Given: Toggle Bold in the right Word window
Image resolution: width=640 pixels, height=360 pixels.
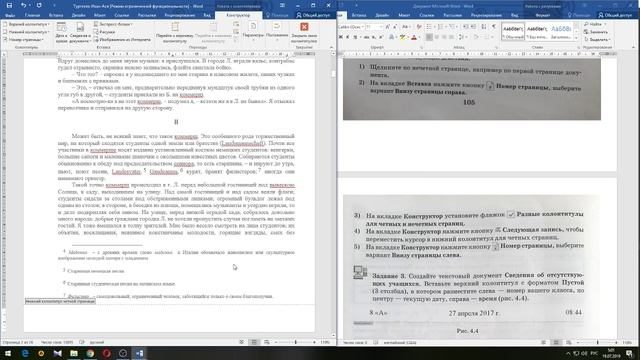Looking at the screenshot, I should tap(341, 37).
